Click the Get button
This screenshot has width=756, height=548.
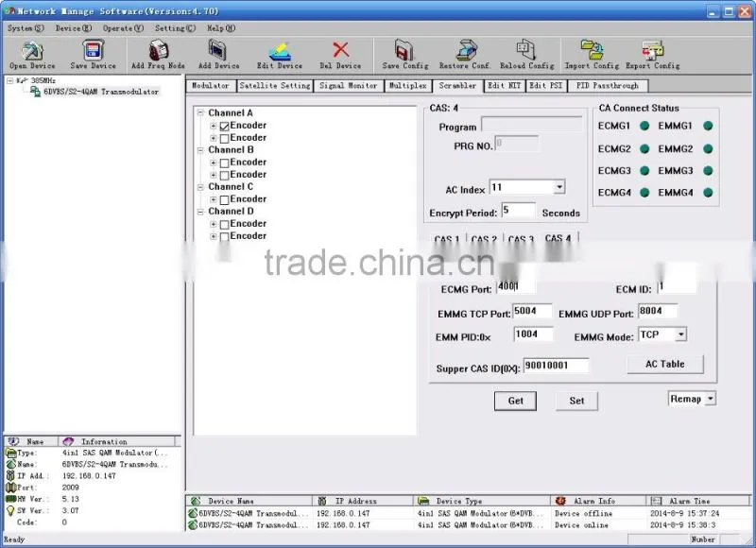click(515, 401)
